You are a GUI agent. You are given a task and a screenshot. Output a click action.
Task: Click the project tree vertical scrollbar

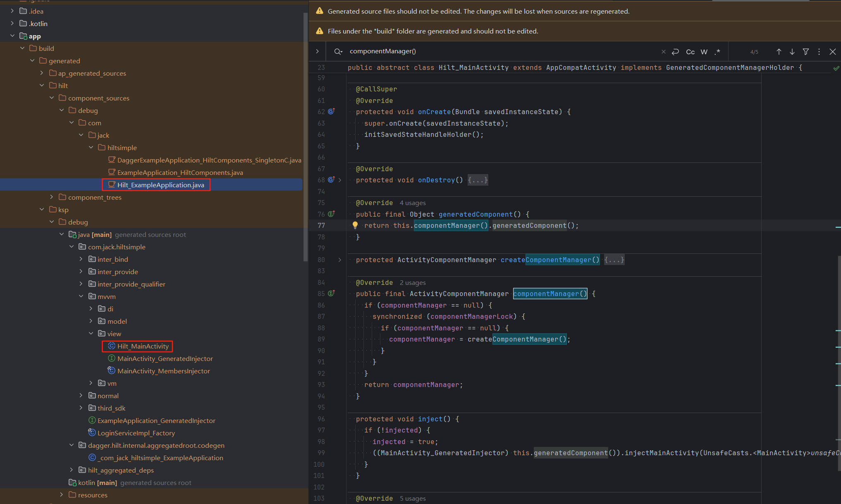[306, 136]
